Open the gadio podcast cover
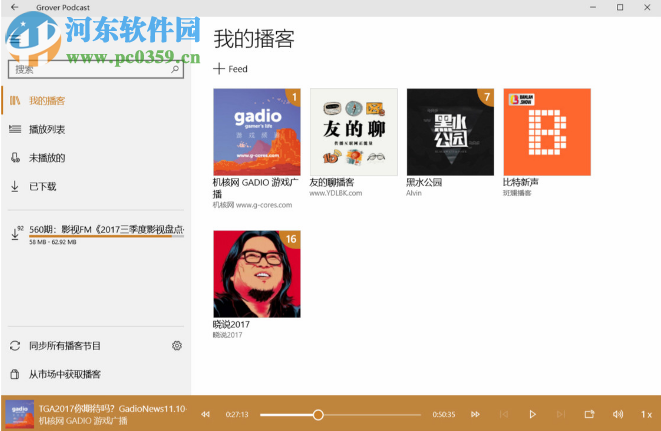The height and width of the screenshot is (431, 661). [x=257, y=132]
